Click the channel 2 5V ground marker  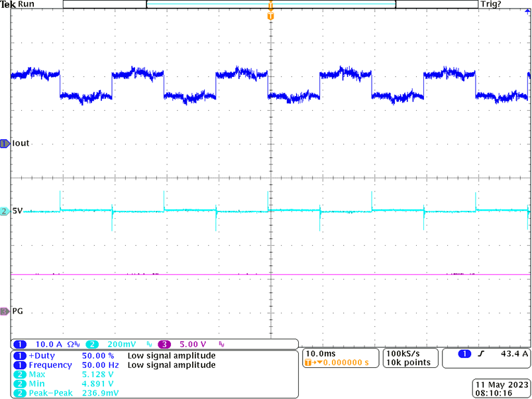[5, 211]
